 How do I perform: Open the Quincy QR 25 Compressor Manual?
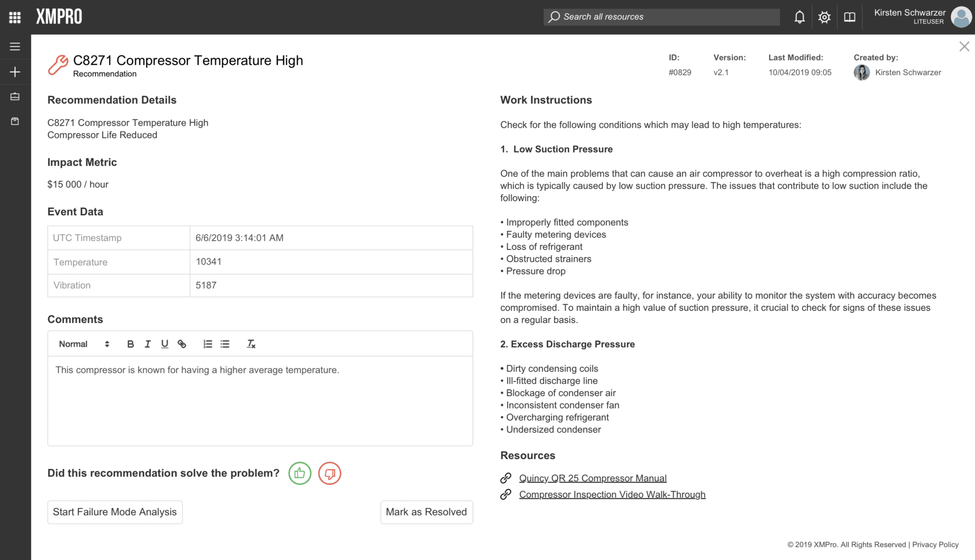point(592,478)
